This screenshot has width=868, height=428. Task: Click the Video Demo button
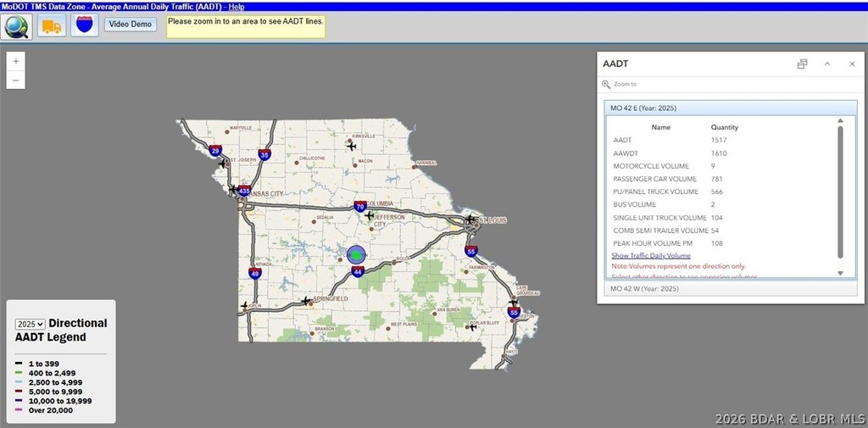pyautogui.click(x=131, y=24)
